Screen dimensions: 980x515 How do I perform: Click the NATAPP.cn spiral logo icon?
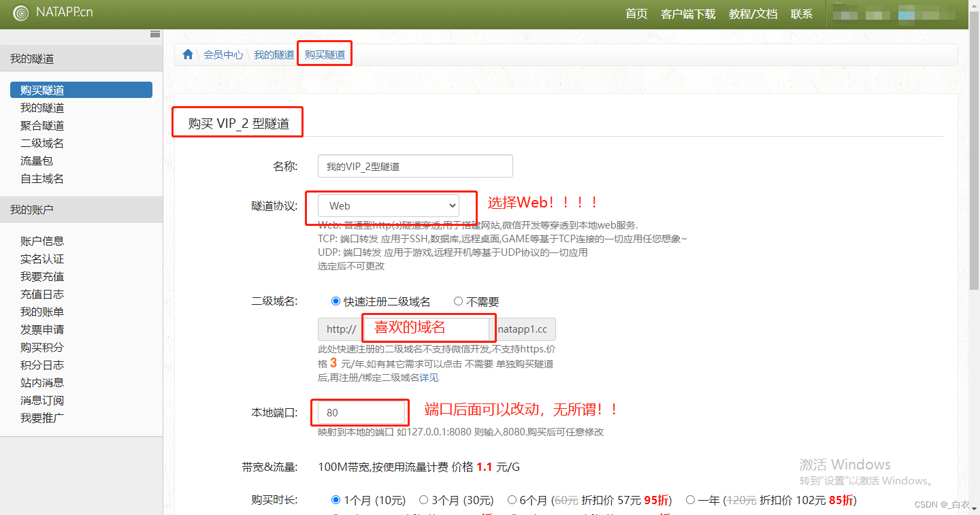coord(21,13)
